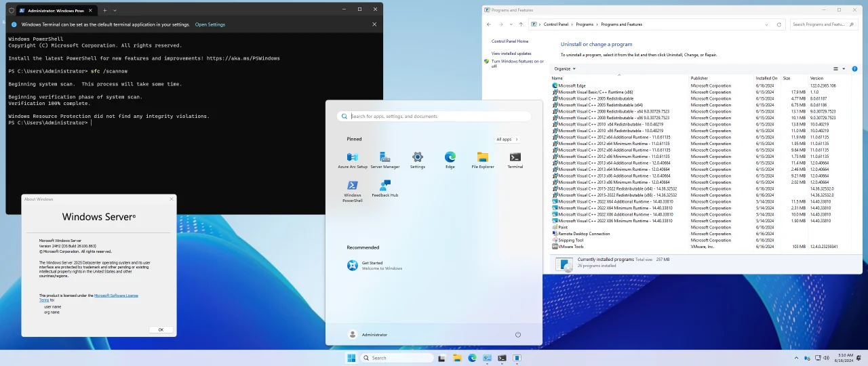Screen dimensions: 868x366
Task: Go back in Programs and Features window
Action: (x=489, y=24)
